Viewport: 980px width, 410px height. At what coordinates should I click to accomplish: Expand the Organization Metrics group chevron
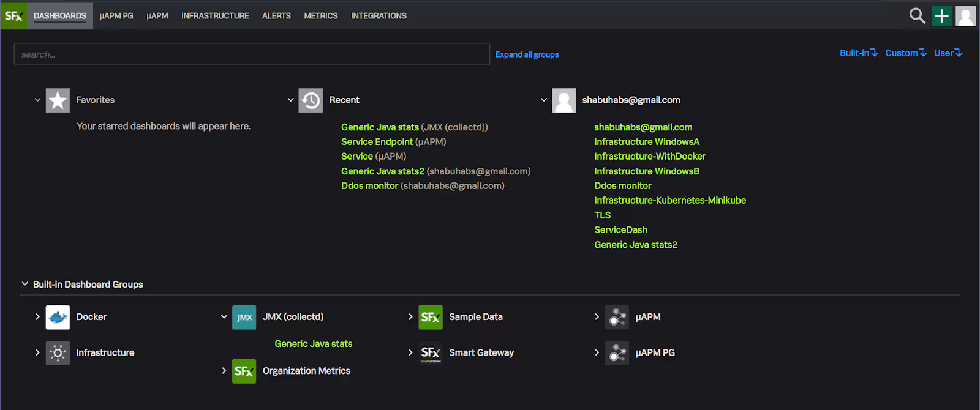(x=224, y=371)
